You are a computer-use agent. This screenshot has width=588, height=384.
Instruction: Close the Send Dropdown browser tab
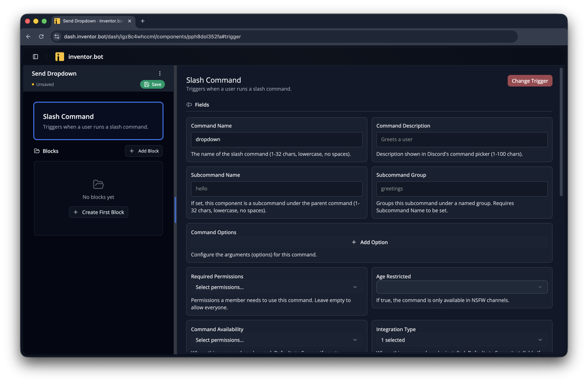pyautogui.click(x=130, y=21)
